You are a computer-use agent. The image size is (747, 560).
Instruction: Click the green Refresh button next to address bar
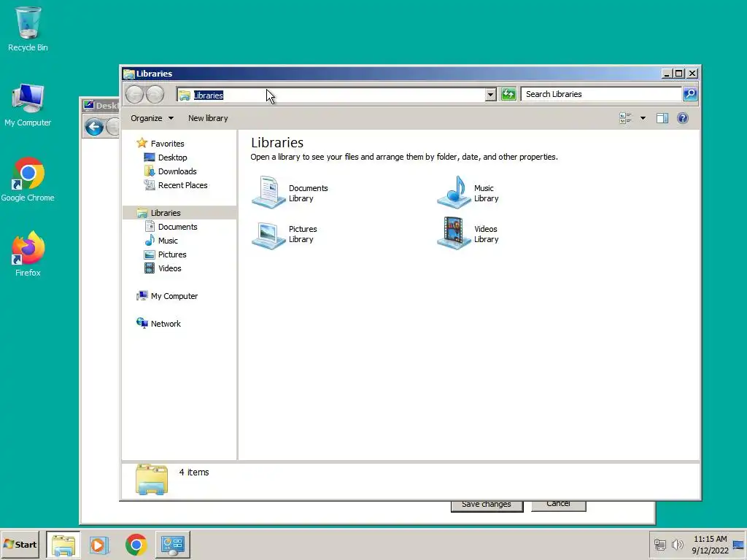[508, 94]
